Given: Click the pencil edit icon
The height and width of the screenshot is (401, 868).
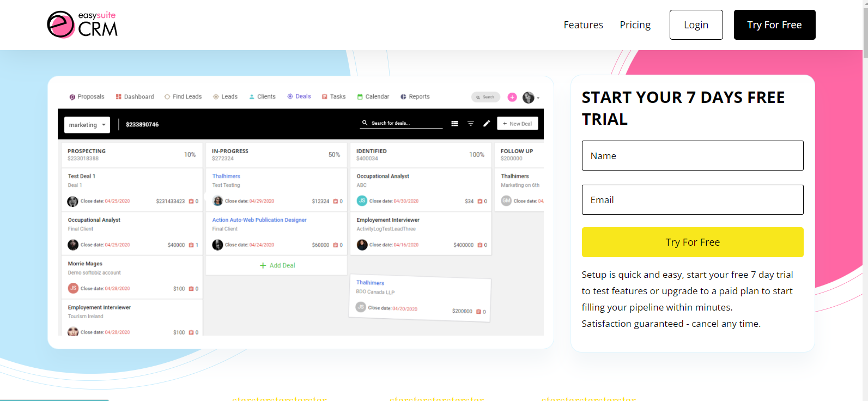Looking at the screenshot, I should point(487,124).
